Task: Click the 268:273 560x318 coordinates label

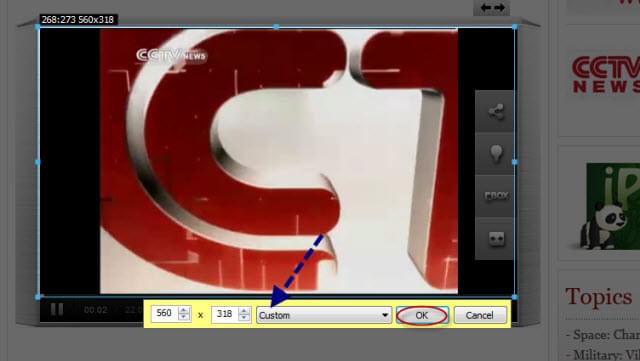Action: [x=78, y=19]
